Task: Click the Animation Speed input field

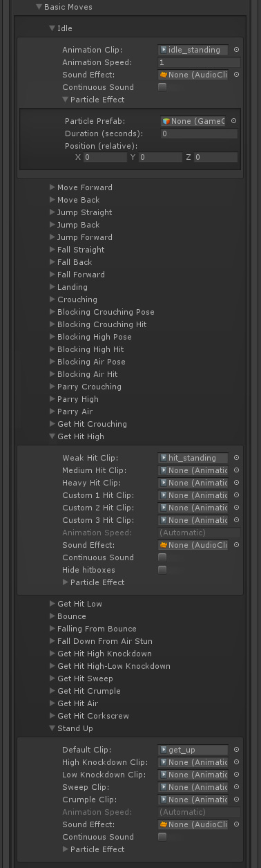Action: click(x=199, y=62)
